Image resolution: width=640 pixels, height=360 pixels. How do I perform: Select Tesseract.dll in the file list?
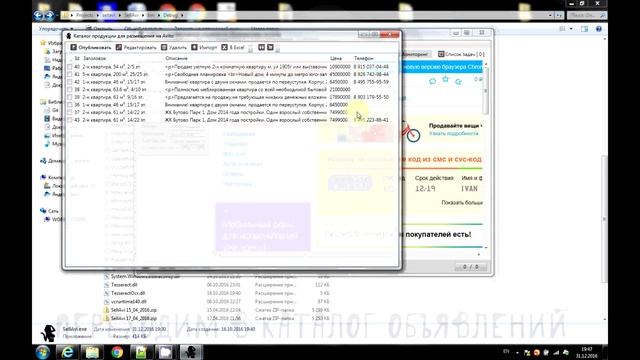pos(124,284)
